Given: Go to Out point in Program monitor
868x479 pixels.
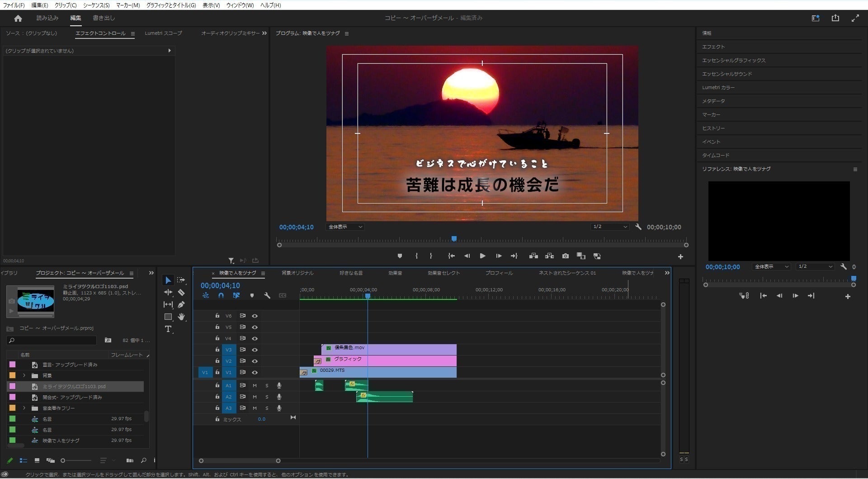Looking at the screenshot, I should coord(514,256).
